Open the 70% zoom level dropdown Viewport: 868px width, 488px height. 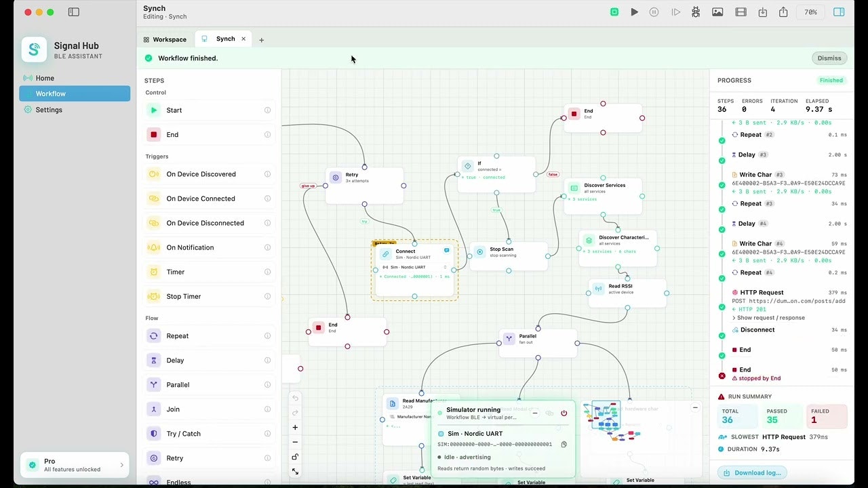pos(810,12)
